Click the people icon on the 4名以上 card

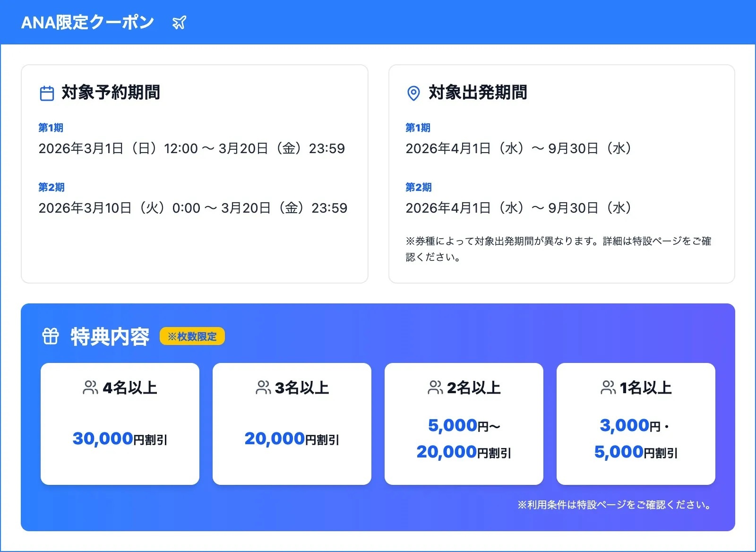90,388
